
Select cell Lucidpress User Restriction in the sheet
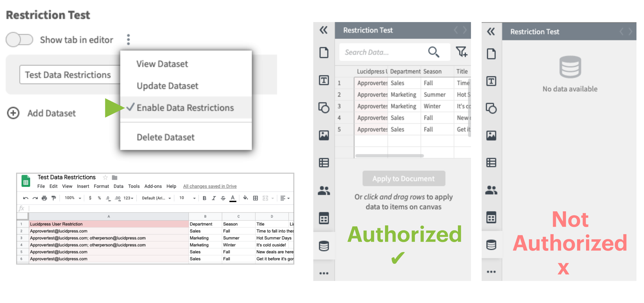[109, 224]
